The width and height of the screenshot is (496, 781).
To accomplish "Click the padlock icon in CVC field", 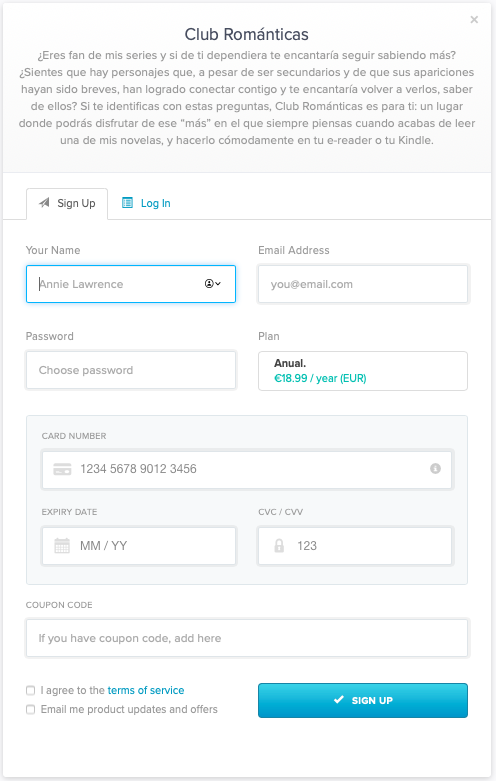I will tap(279, 545).
